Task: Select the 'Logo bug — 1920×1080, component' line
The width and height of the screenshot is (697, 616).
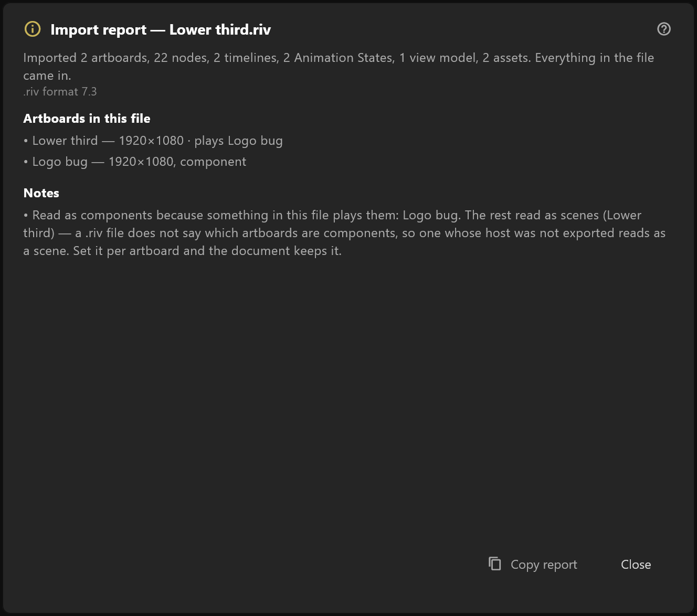Action: tap(135, 162)
